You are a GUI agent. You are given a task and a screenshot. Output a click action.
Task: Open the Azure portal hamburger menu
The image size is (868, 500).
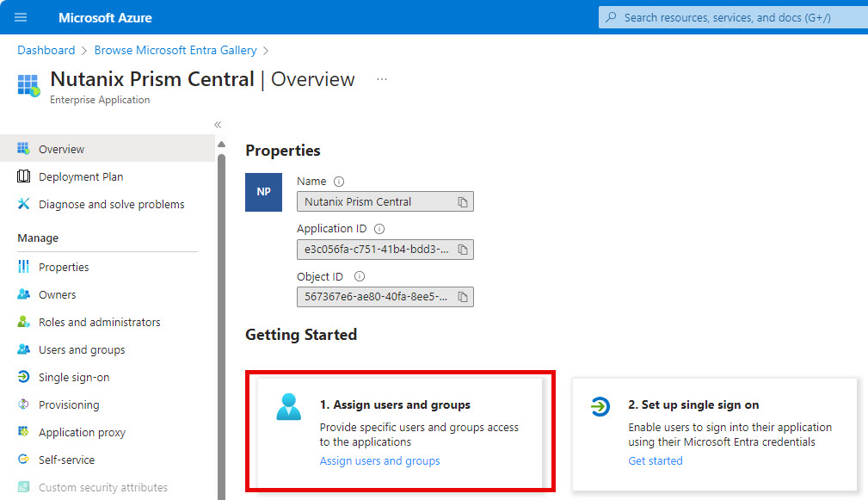pyautogui.click(x=21, y=17)
